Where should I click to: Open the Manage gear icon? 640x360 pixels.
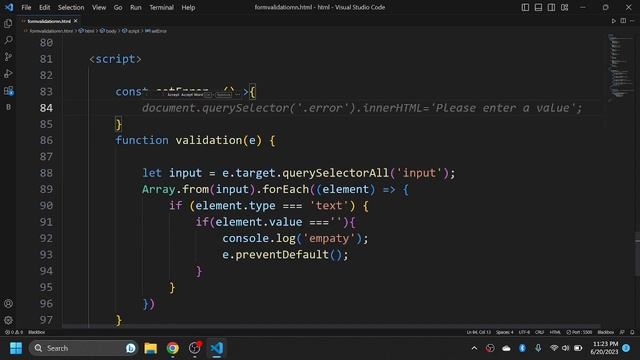(x=8, y=320)
